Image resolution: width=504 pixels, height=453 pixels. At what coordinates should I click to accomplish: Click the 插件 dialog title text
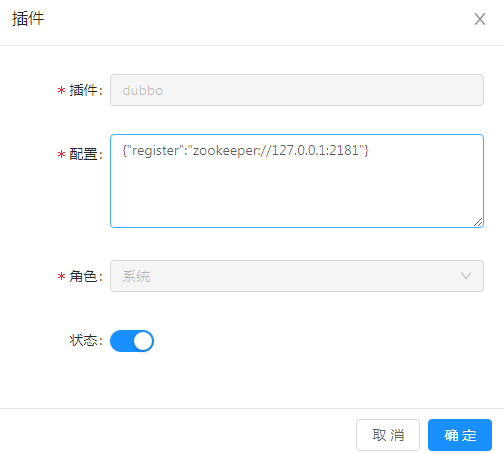pyautogui.click(x=28, y=19)
